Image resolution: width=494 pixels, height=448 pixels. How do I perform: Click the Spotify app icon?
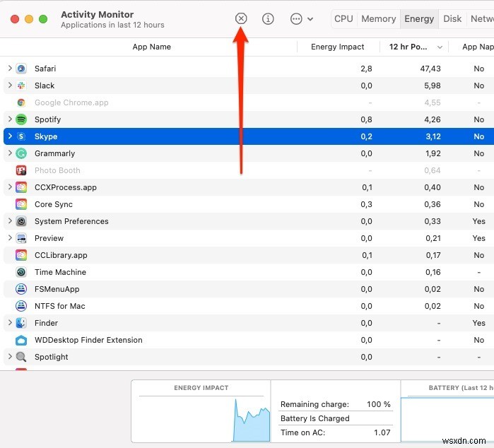coord(21,119)
